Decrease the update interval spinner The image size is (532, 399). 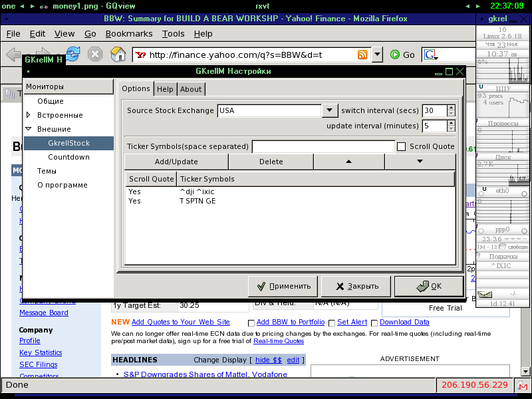451,129
